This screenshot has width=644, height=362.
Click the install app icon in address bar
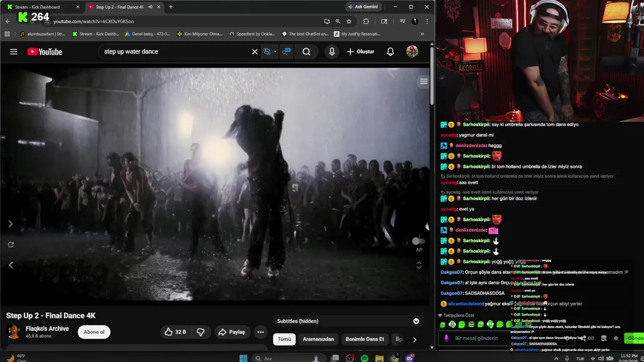point(327,21)
